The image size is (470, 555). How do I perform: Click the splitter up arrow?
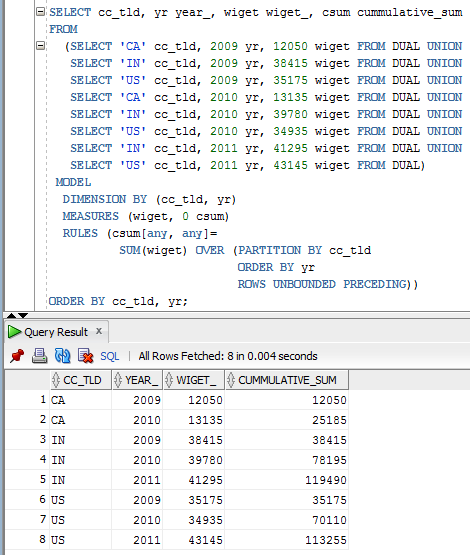(x=11, y=315)
